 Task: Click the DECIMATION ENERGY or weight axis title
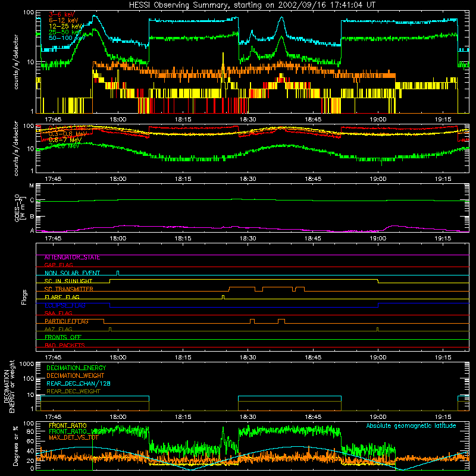(x=9, y=386)
